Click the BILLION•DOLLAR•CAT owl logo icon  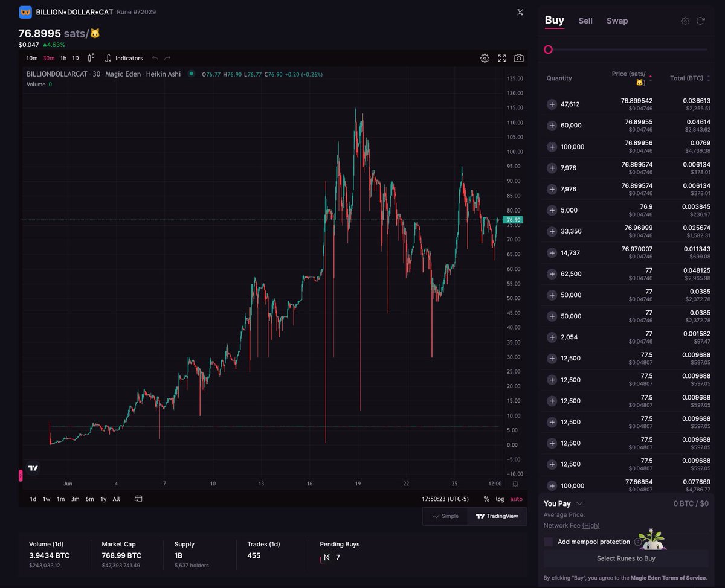coord(25,12)
